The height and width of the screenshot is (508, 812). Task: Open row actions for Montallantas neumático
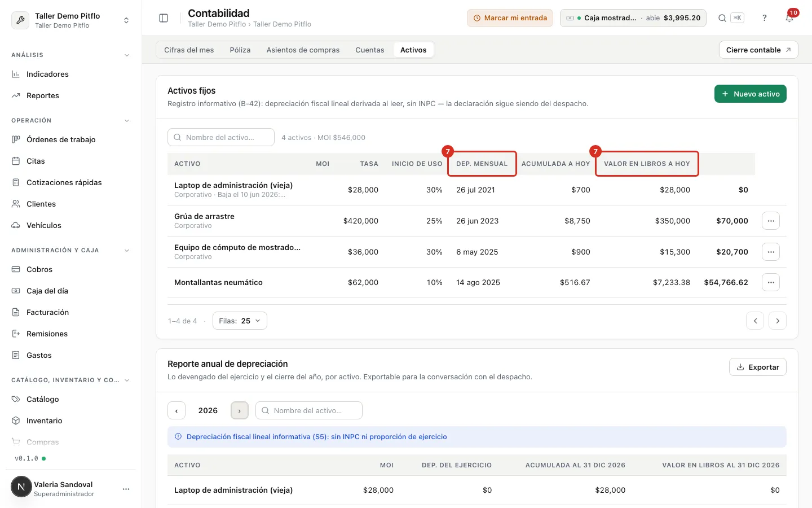click(x=771, y=282)
